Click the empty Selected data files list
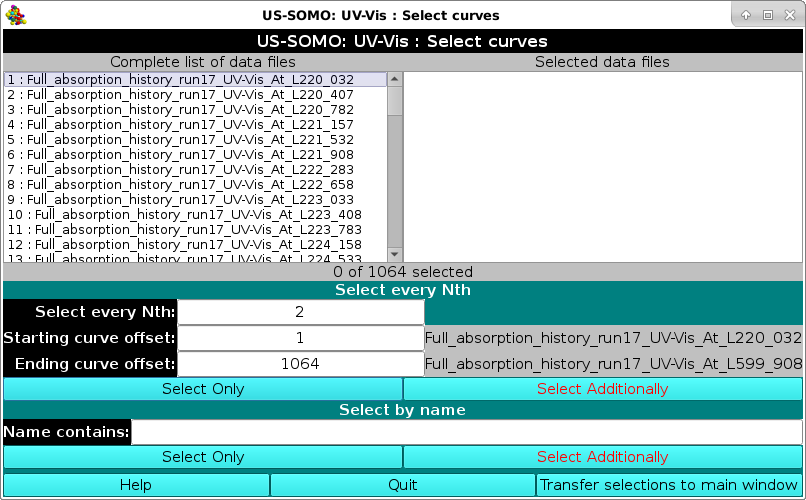Screen dimensions: 806x500 602,167
